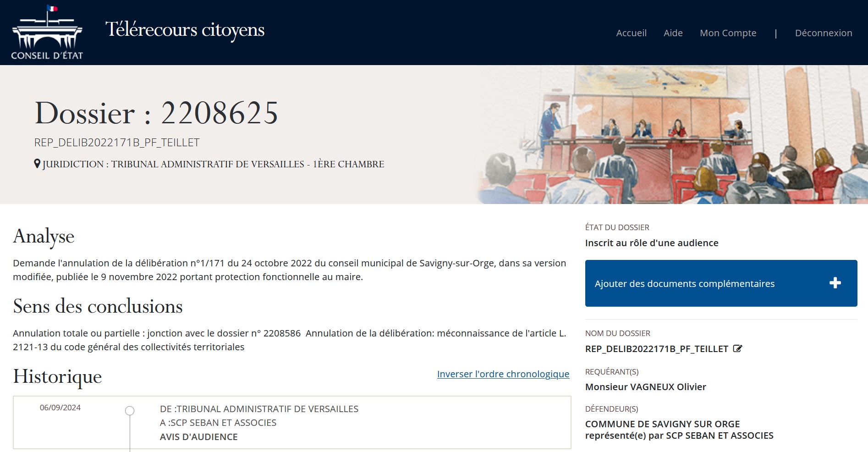Click the location pin before Juridiction
This screenshot has height=452, width=868.
coord(37,164)
